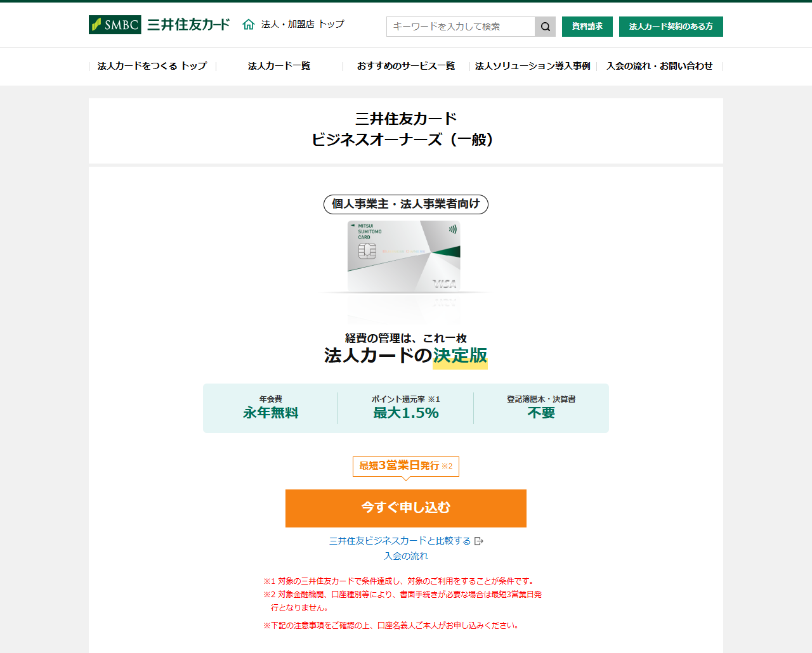Click the 経費の管理は、これ一枚 tagline

click(x=406, y=338)
